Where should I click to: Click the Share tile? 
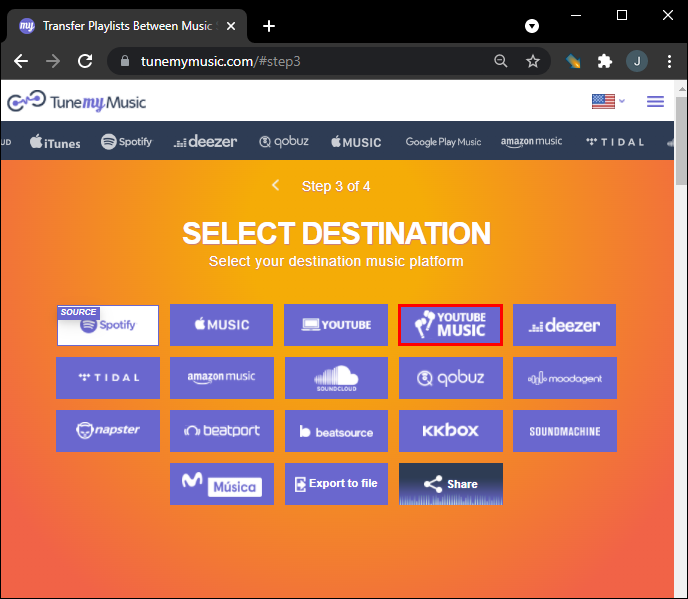tap(450, 484)
